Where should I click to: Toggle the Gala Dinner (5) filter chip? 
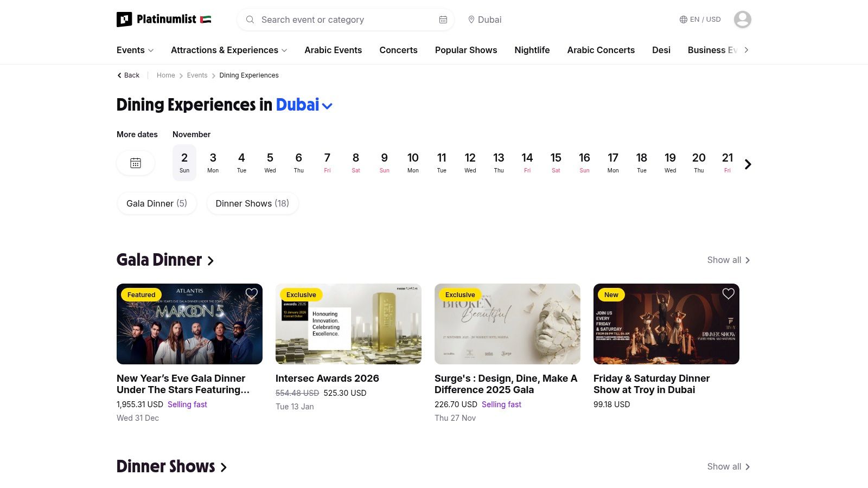click(157, 203)
